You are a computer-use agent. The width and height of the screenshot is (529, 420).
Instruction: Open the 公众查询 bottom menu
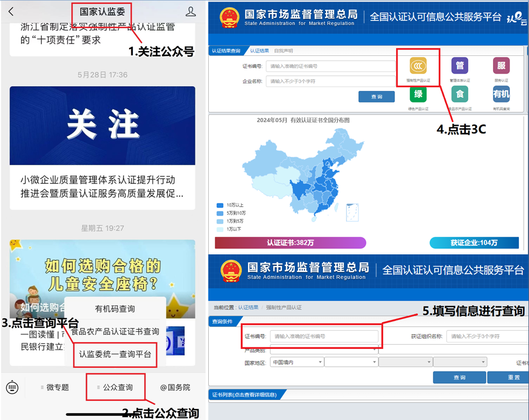(x=115, y=387)
